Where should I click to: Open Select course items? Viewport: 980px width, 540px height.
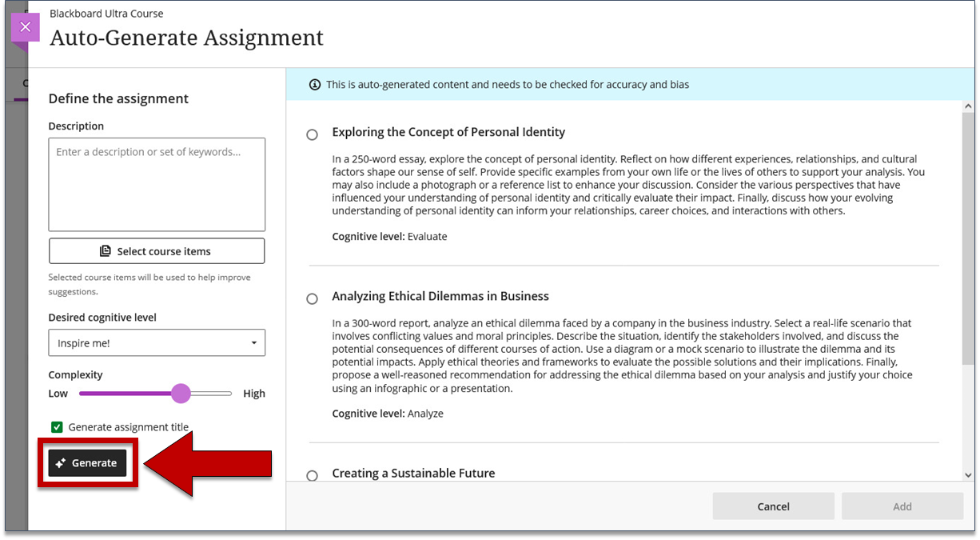[x=157, y=251]
